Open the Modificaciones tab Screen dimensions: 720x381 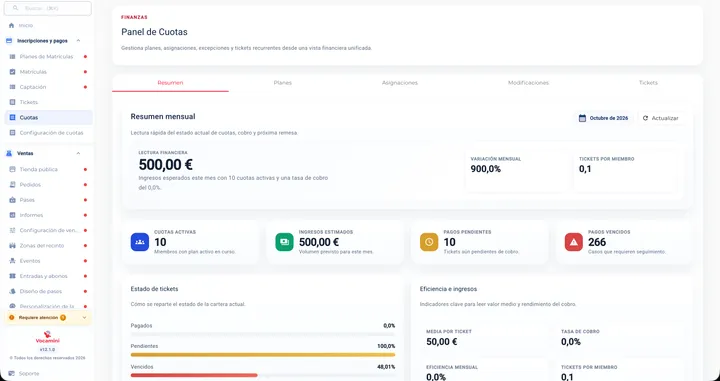(x=528, y=83)
